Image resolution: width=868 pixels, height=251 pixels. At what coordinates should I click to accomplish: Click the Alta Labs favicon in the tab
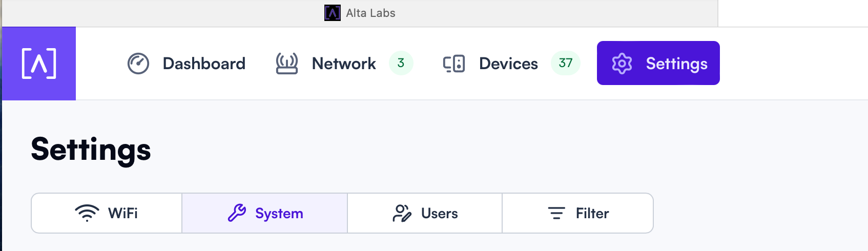333,13
